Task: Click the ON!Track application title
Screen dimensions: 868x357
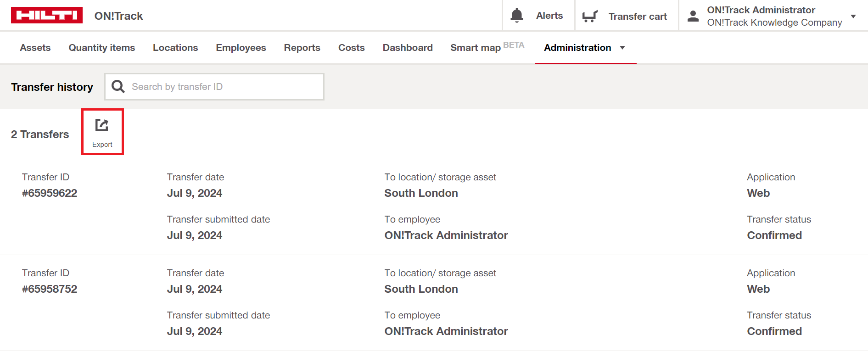Action: (x=118, y=16)
